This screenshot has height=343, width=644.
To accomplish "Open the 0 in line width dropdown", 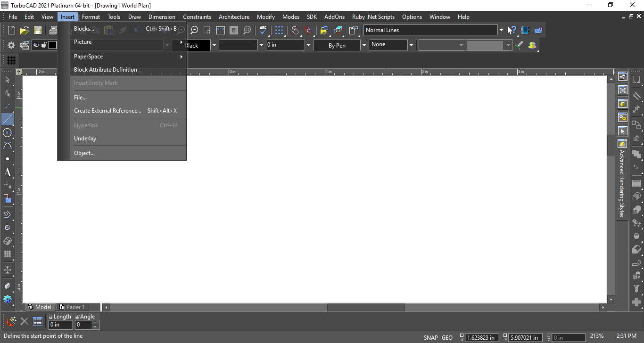I will 309,45.
